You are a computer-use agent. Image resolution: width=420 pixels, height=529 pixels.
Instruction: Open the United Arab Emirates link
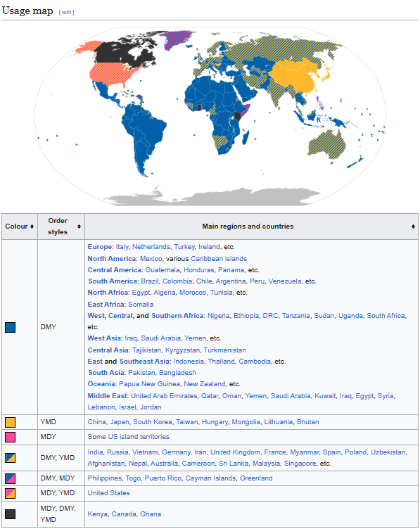click(x=164, y=396)
